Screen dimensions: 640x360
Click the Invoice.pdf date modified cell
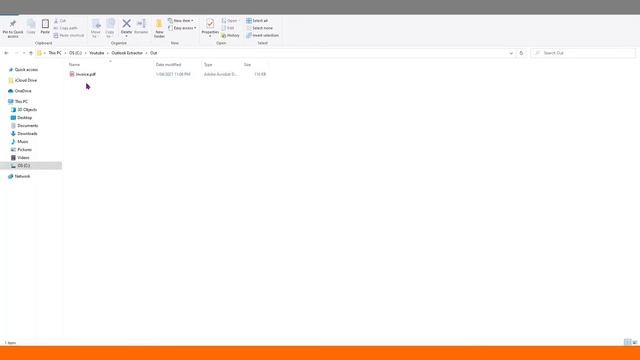pyautogui.click(x=173, y=74)
